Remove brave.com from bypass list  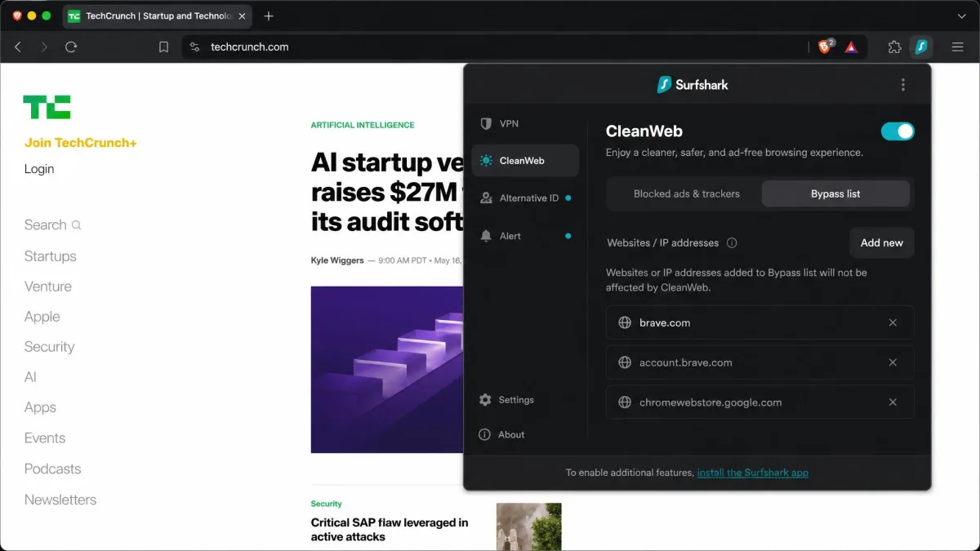[893, 322]
